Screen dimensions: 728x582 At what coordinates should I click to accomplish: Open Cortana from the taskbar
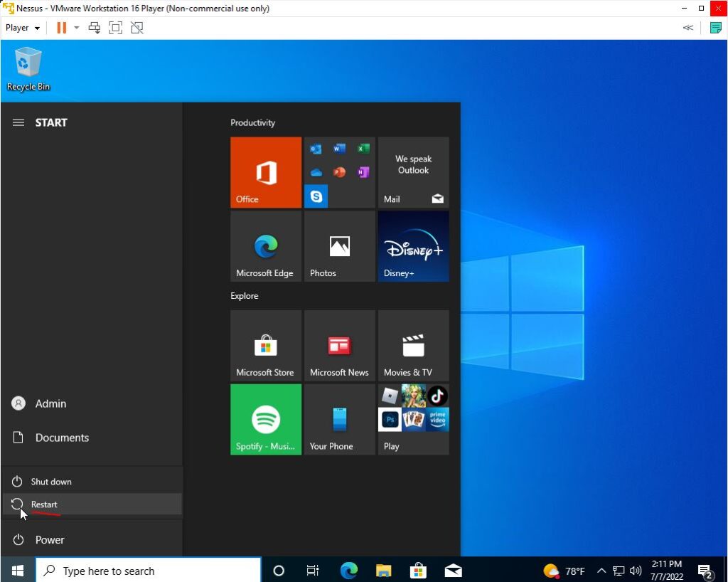[279, 571]
